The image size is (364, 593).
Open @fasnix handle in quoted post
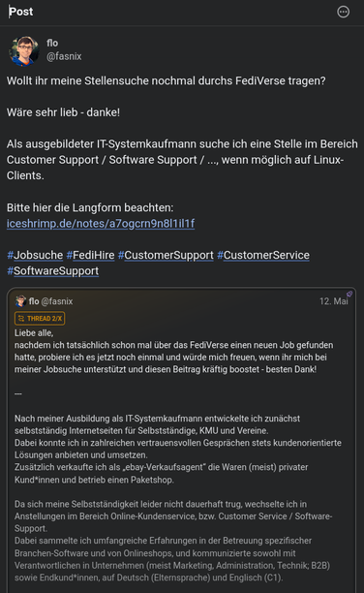tap(57, 301)
